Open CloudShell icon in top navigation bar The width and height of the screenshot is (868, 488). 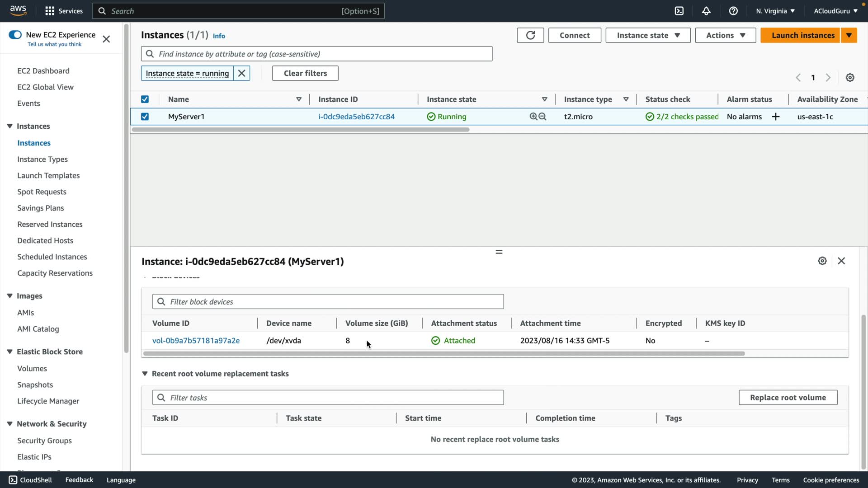click(679, 11)
